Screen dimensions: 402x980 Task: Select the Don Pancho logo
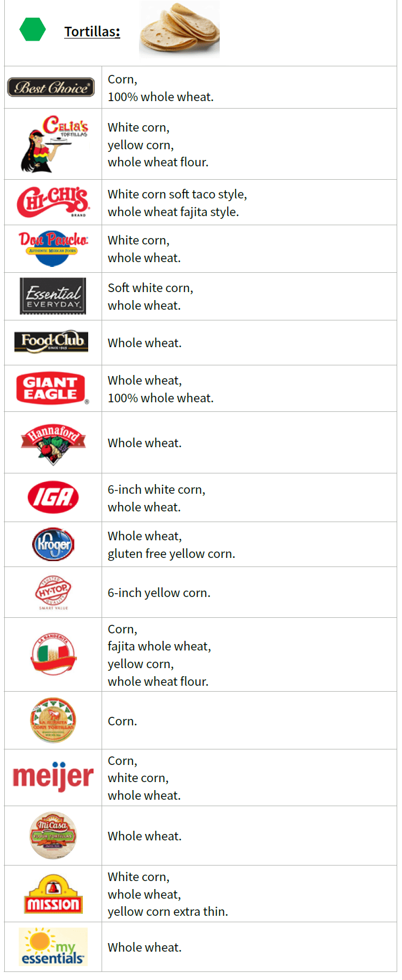[x=53, y=248]
